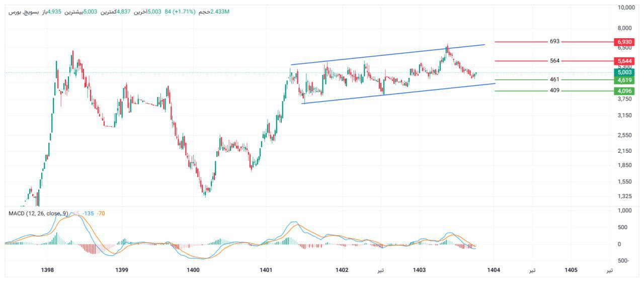Screen dimensions: 644x282
Task: Click the 10,000 level on the price scale
Action: pyautogui.click(x=626, y=8)
